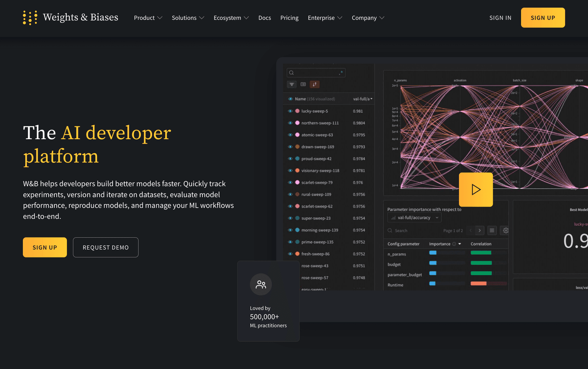Click the Importance info icon
This screenshot has width=588, height=369.
coord(454,244)
